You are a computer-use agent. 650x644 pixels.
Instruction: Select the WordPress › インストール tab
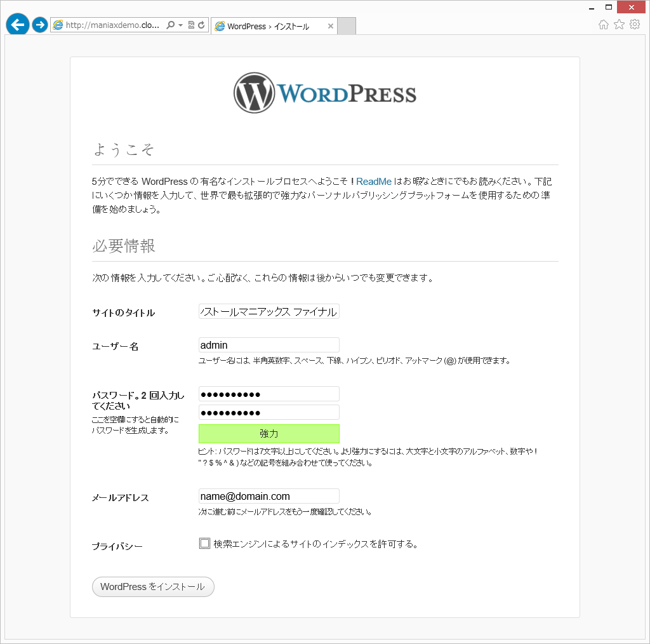click(274, 26)
